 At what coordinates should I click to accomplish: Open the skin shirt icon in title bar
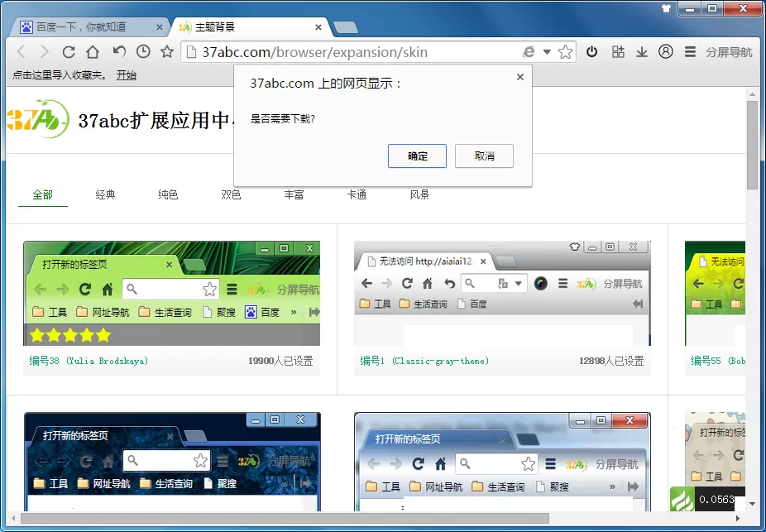coord(667,8)
